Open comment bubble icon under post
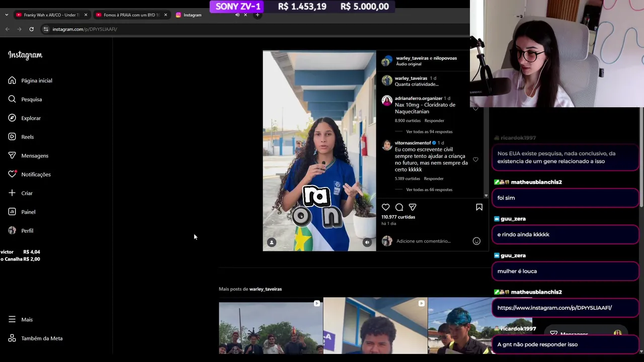The image size is (644, 362). click(x=399, y=207)
